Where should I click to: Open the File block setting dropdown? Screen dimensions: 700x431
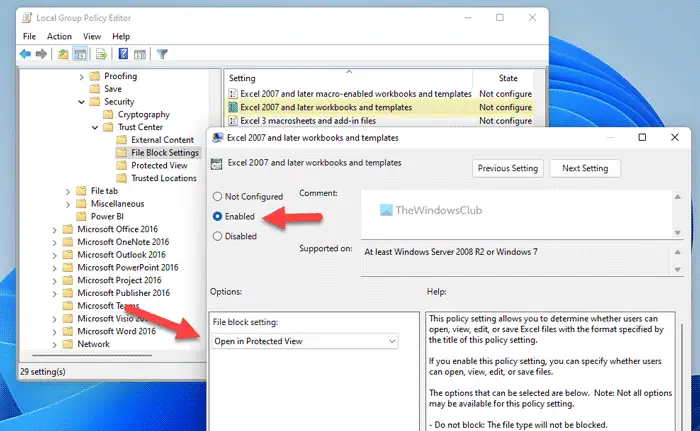(x=305, y=341)
